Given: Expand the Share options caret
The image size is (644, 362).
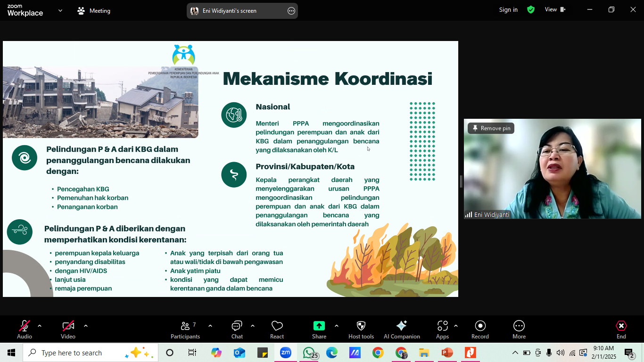Looking at the screenshot, I should [336, 326].
